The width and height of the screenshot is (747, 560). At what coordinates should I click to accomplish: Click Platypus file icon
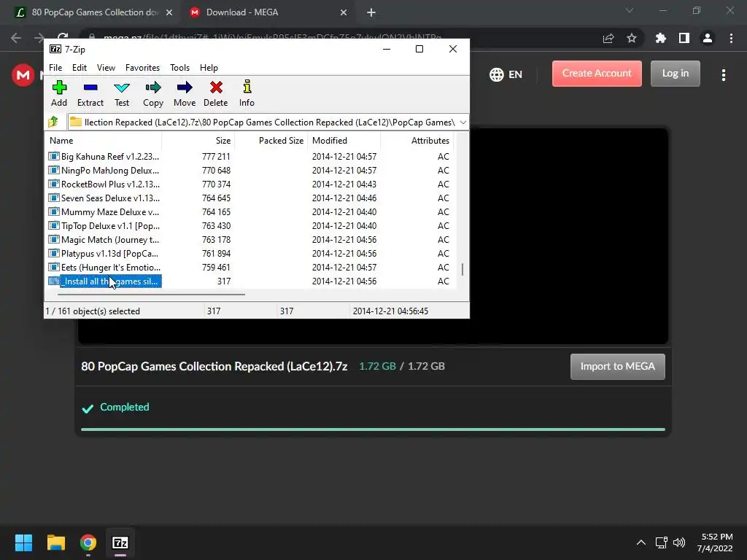54,253
